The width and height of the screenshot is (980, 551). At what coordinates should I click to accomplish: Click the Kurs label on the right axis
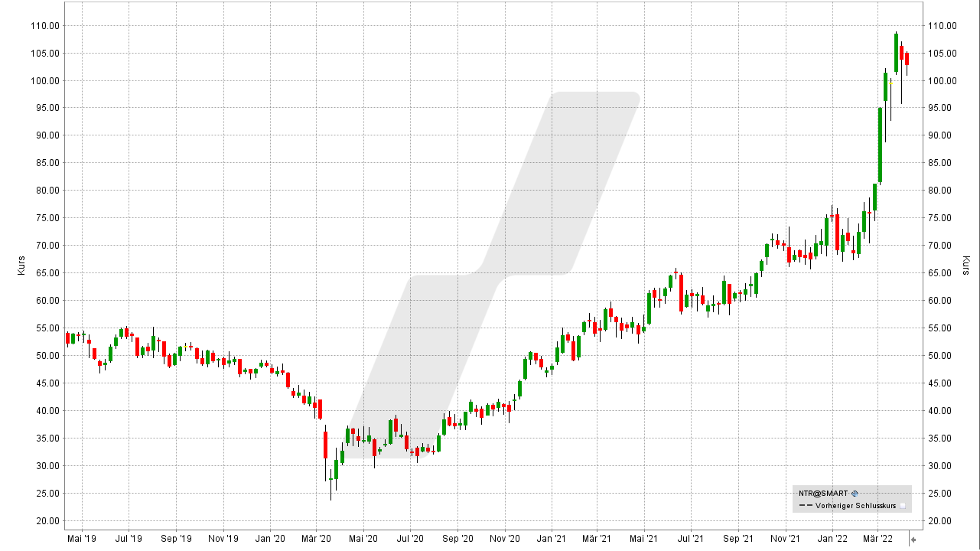pos(966,266)
